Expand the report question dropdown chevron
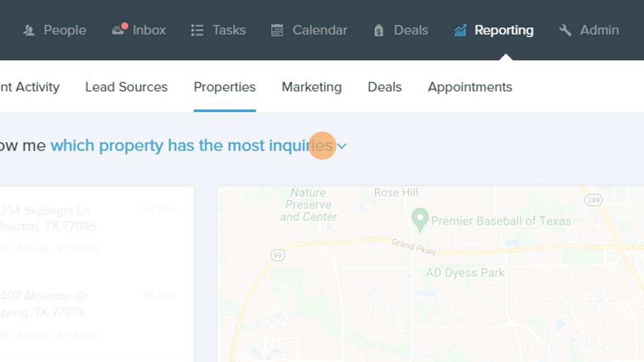The width and height of the screenshot is (644, 362). pos(342,146)
